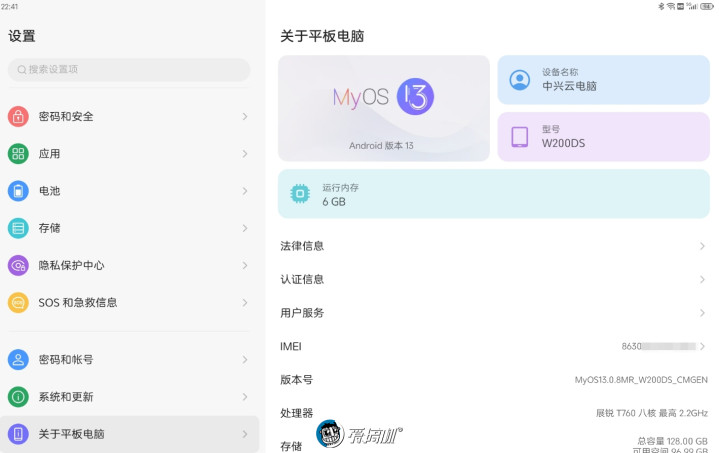
Task: Open 隐私保护中心 menu entry
Action: coord(129,265)
